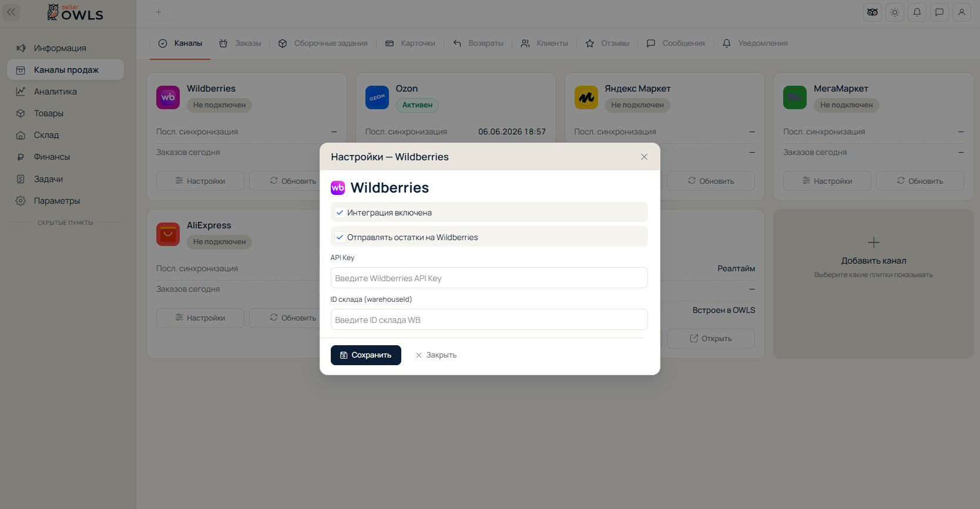Click Не подключен badge on МегаМаркет card
The width and height of the screenshot is (980, 509).
(x=846, y=105)
